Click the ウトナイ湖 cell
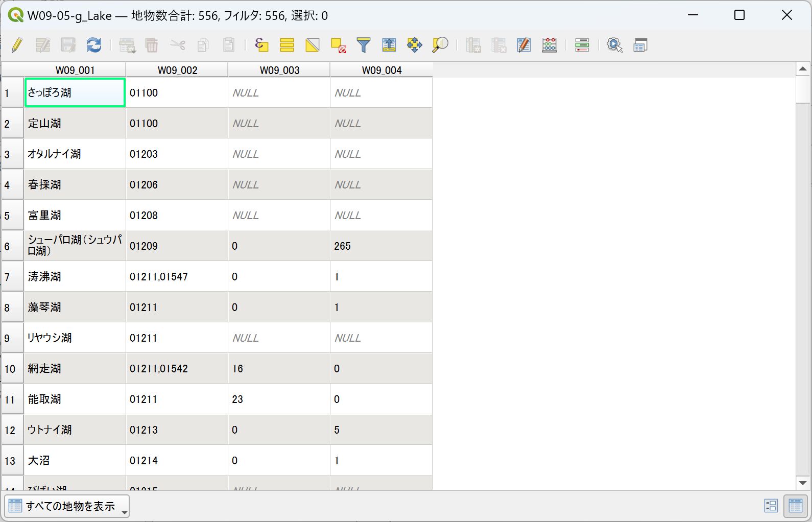Screen dimensions: 812x522 [75, 430]
